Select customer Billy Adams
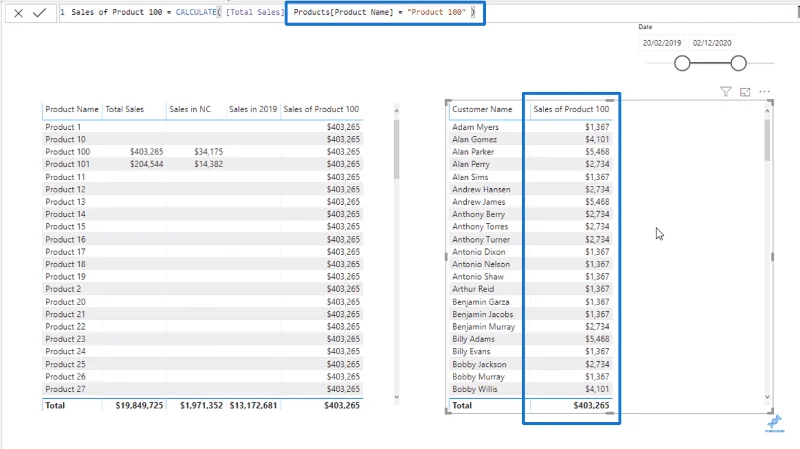The image size is (800, 449). [473, 339]
